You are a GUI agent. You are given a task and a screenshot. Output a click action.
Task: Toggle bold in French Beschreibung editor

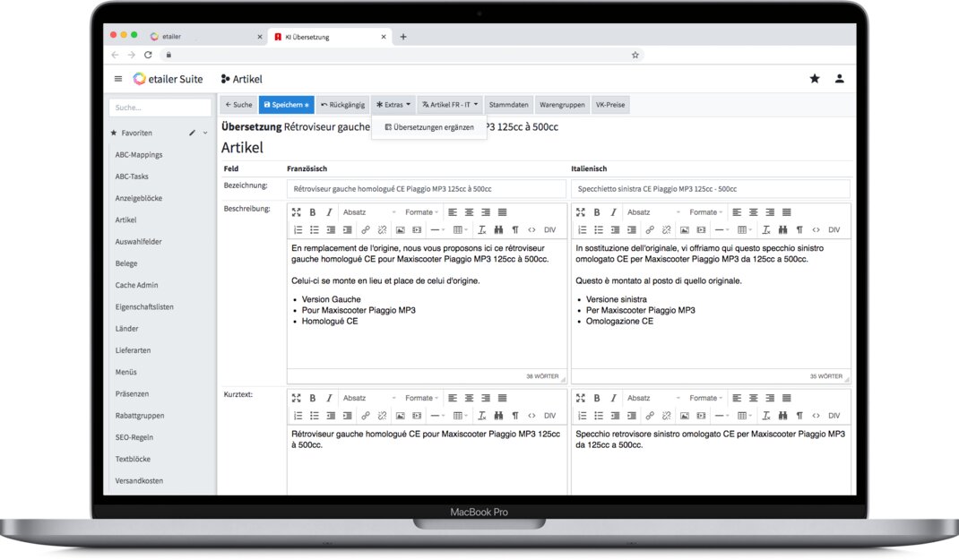click(313, 212)
